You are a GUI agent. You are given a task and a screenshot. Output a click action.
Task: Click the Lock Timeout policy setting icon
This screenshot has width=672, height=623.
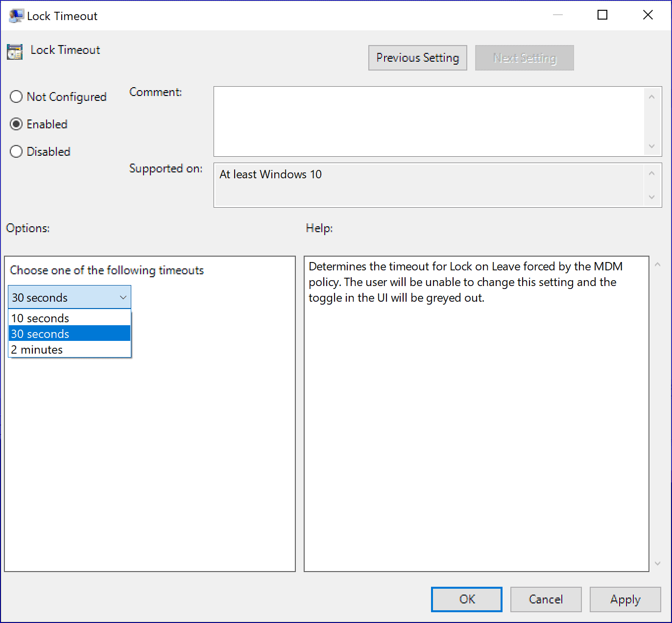pos(15,51)
